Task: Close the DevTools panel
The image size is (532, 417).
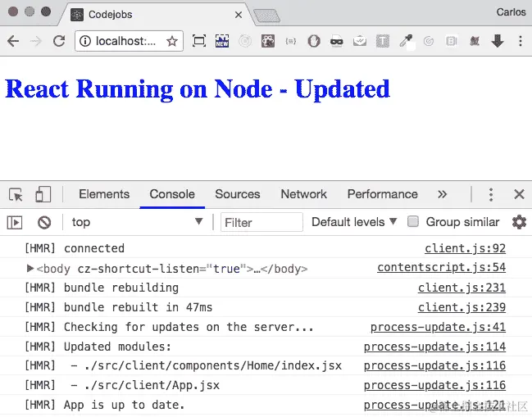Action: tap(519, 195)
